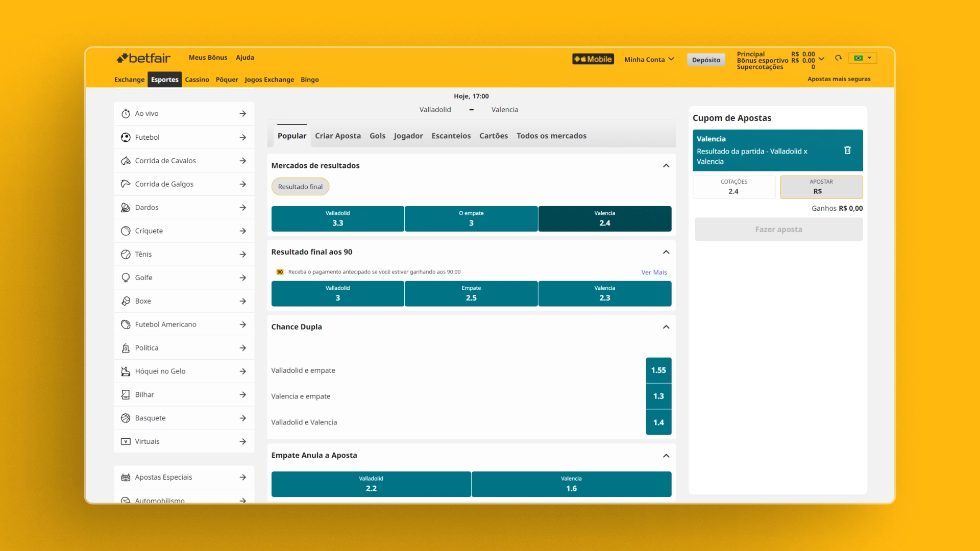The image size is (980, 551).
Task: Open the Exchange section
Action: (x=130, y=80)
